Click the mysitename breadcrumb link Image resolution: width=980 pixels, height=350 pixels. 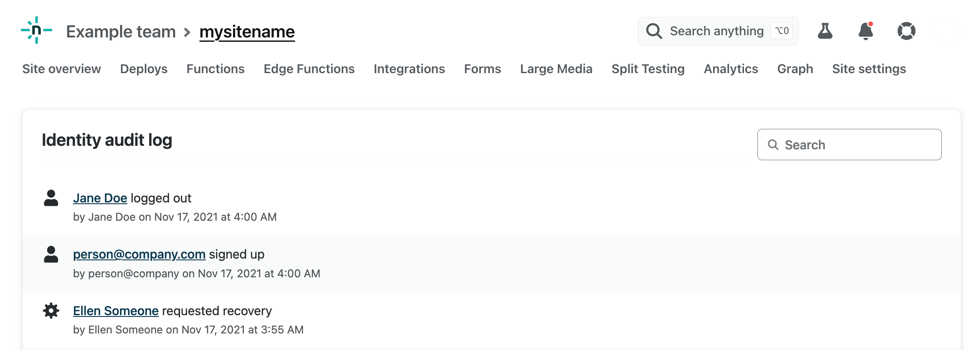click(247, 32)
